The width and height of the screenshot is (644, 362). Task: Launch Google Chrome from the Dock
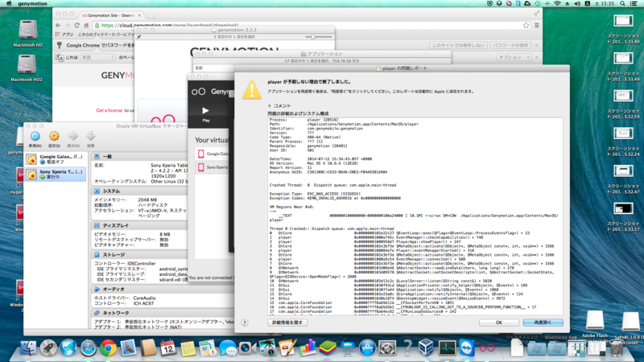click(108, 348)
